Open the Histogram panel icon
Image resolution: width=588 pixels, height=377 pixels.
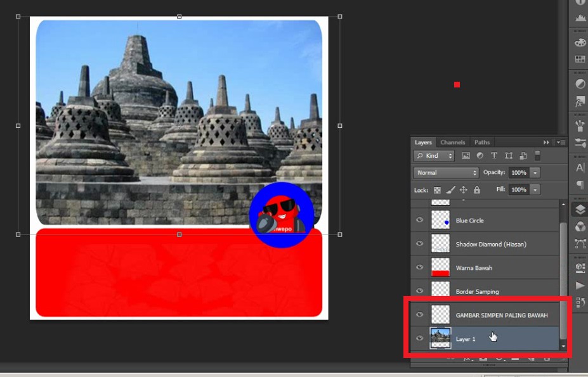[x=580, y=18]
